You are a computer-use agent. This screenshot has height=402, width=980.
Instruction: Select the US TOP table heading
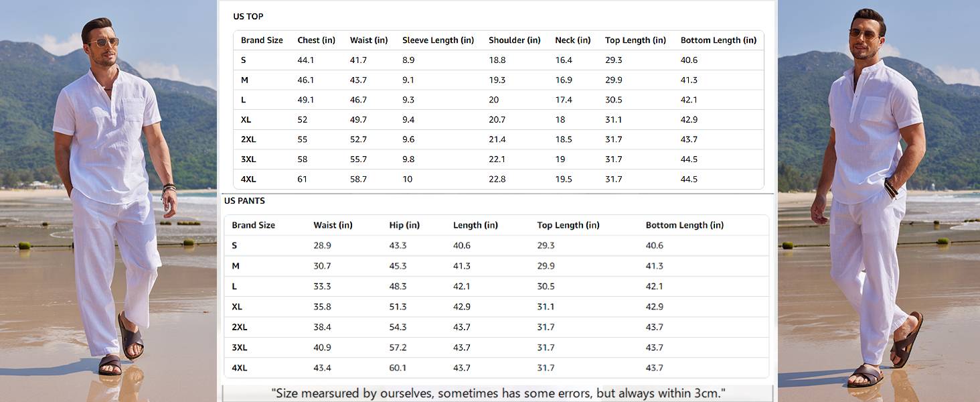pyautogui.click(x=248, y=16)
